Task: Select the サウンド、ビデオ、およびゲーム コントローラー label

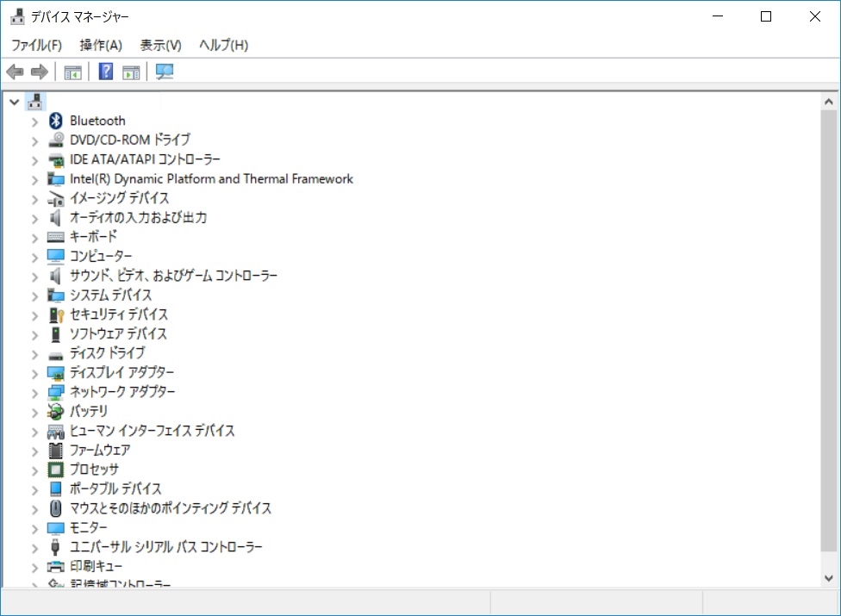Action: click(x=174, y=276)
